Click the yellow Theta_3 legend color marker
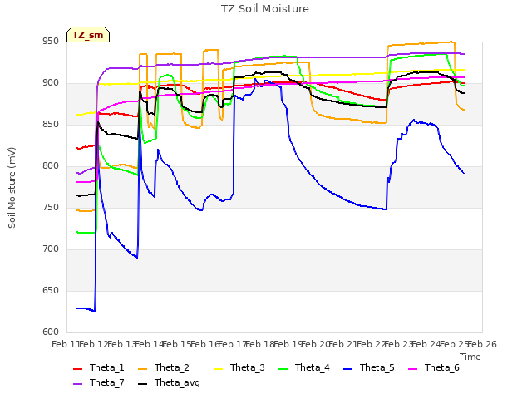 click(218, 369)
